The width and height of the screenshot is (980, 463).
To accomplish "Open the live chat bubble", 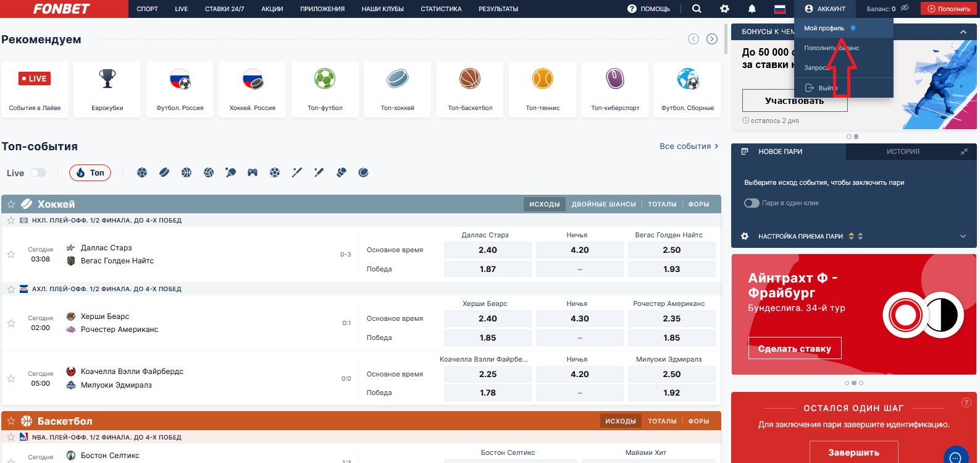I will tap(955, 457).
